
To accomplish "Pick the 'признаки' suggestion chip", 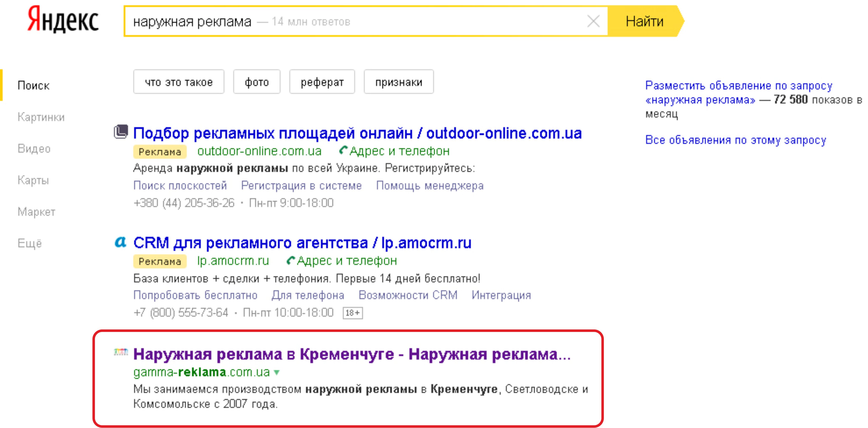I will 399,82.
